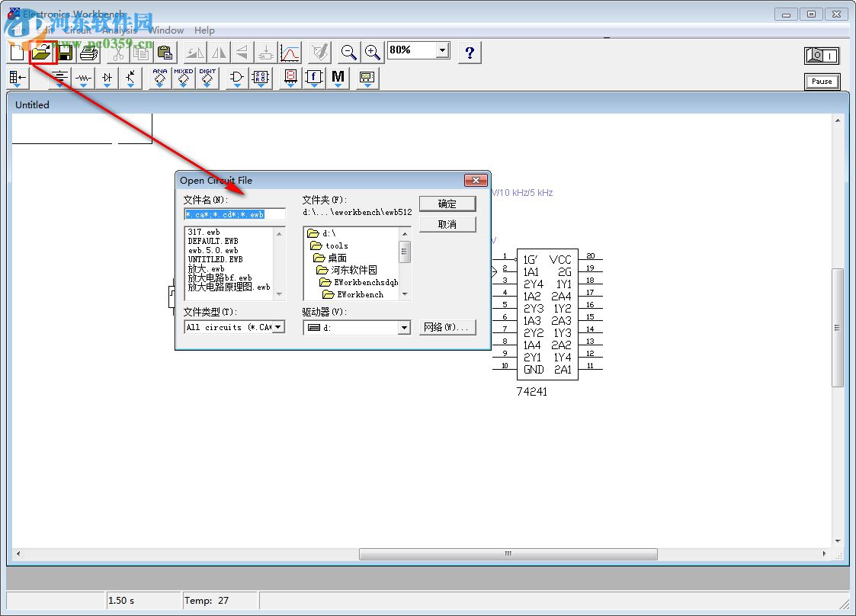Confirm the dialog with the 确定 button

point(447,204)
